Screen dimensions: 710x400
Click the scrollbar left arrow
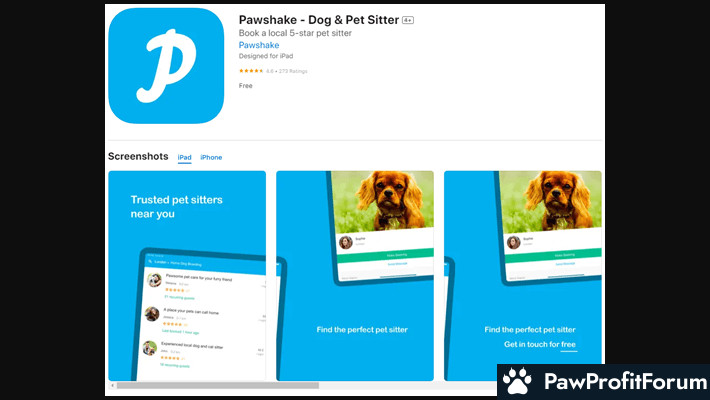112,385
